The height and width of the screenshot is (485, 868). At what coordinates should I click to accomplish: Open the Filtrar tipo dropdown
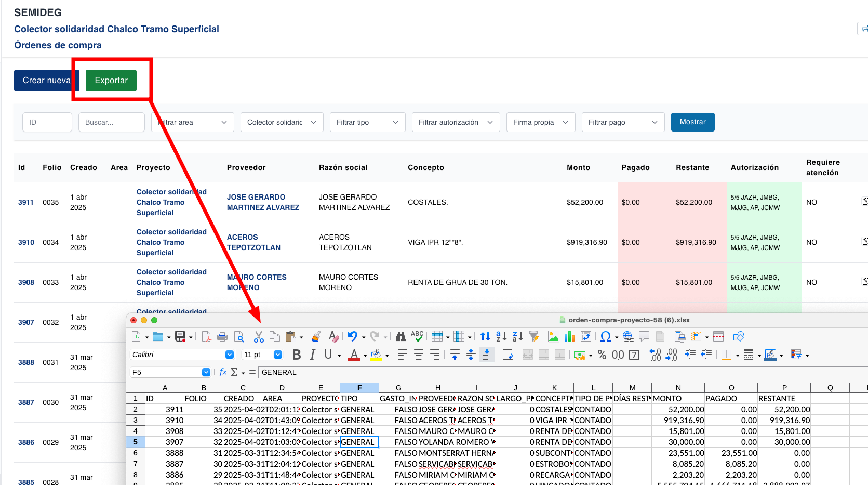click(367, 122)
